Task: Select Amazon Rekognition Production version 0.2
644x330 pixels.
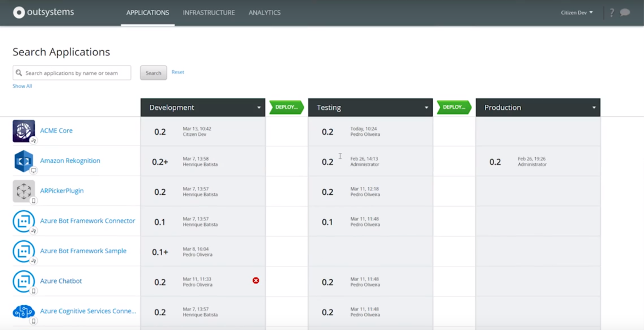Action: (x=495, y=162)
